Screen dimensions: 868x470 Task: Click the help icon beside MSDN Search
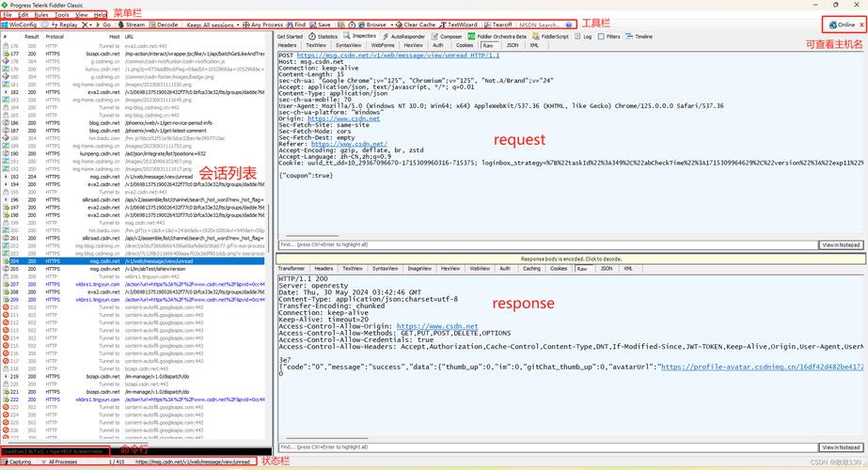click(x=569, y=25)
